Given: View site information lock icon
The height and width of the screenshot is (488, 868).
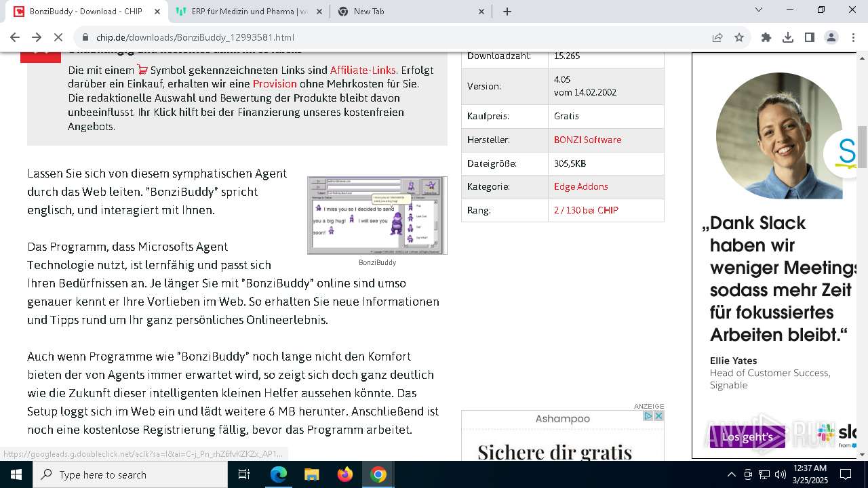Looking at the screenshot, I should coord(85,37).
